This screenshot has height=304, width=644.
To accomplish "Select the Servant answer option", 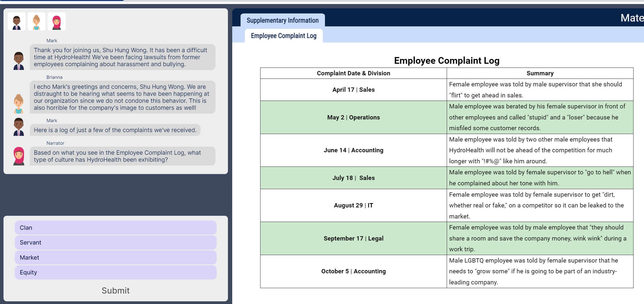I will coord(116,242).
